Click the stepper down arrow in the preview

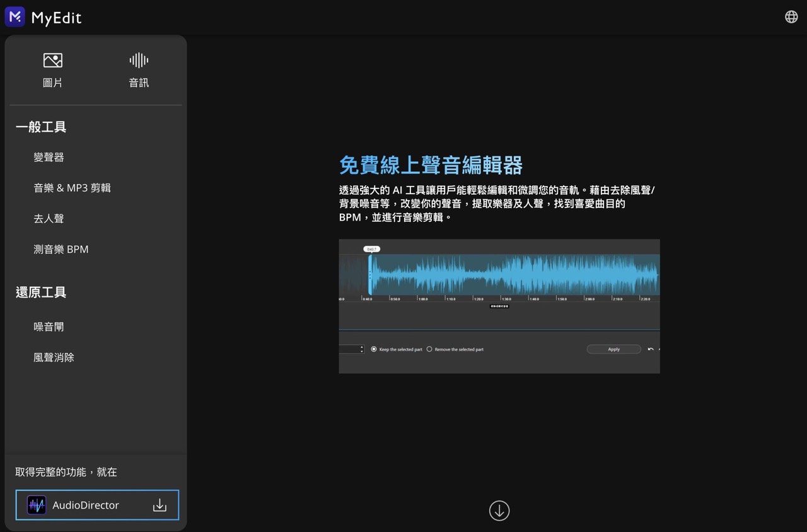[362, 352]
